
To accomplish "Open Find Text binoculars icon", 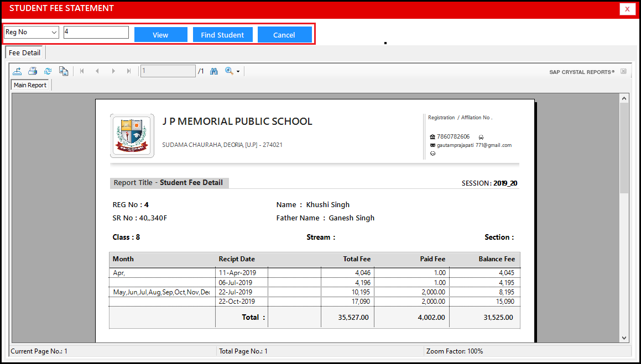I will point(214,71).
